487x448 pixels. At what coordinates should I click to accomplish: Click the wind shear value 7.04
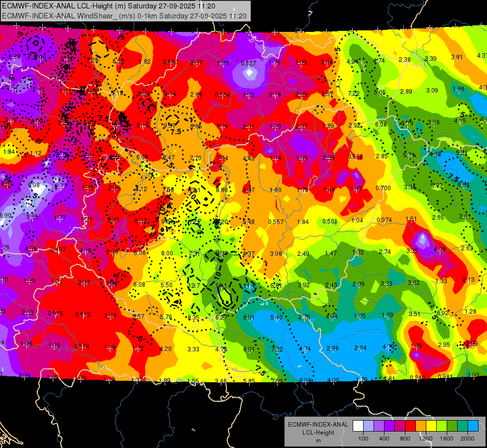[x=222, y=158]
